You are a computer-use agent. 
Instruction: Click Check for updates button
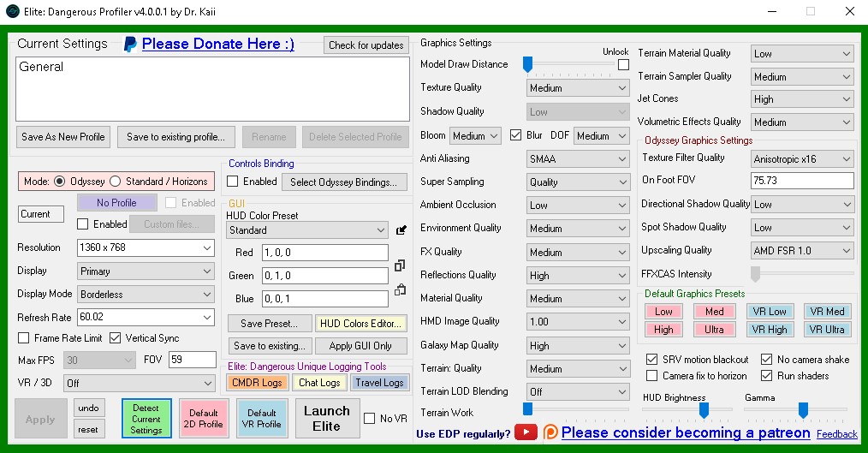[x=366, y=45]
